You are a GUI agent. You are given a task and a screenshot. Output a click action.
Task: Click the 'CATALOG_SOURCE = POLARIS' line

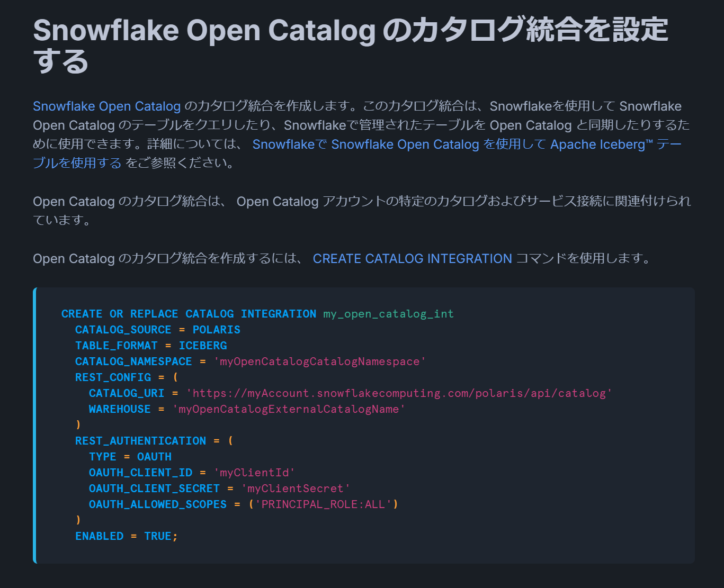pyautogui.click(x=158, y=330)
